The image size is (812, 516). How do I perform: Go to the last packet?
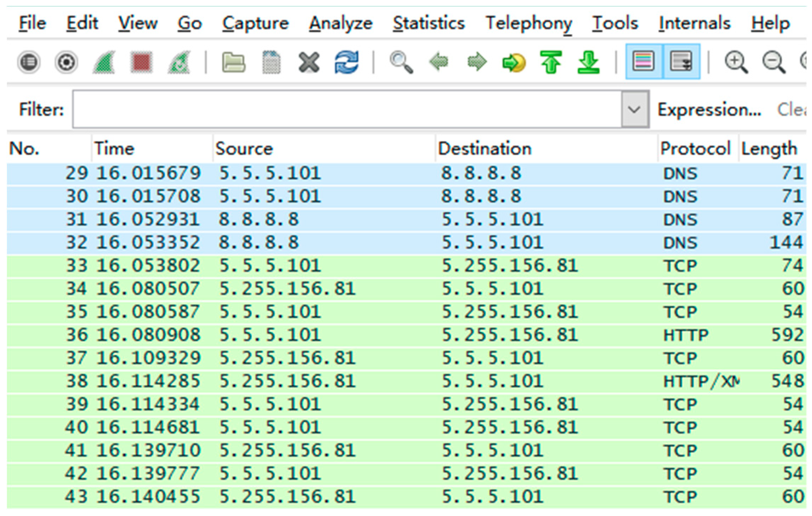coord(588,62)
